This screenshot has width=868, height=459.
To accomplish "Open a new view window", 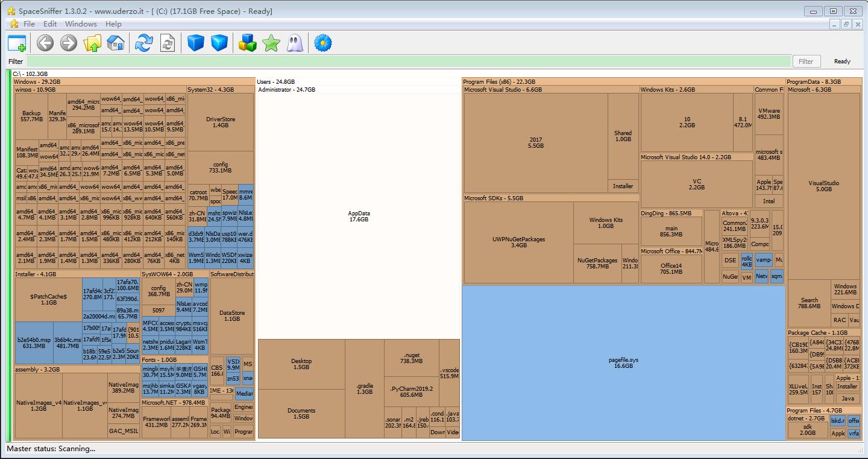I will pos(17,43).
